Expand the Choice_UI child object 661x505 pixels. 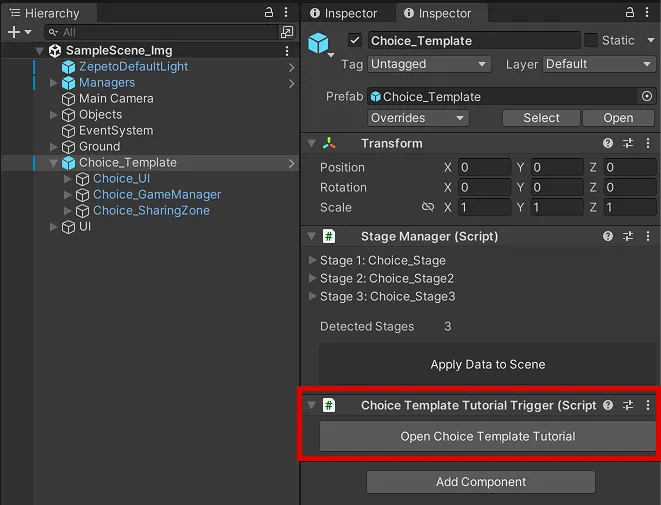click(67, 179)
